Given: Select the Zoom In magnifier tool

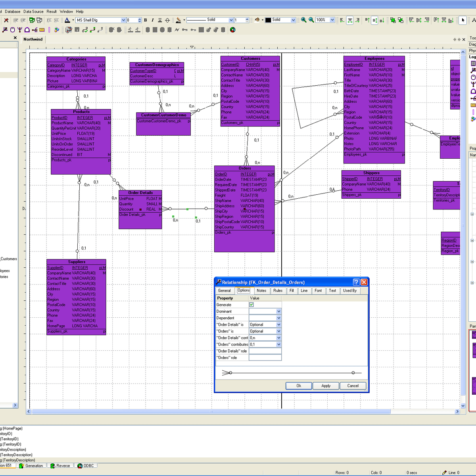Looking at the screenshot, I should pyautogui.click(x=303, y=19).
